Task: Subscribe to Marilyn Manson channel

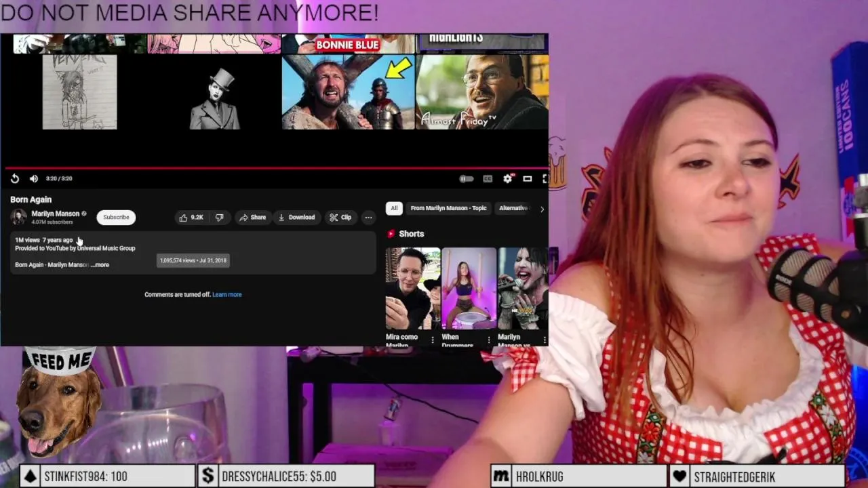Action: pyautogui.click(x=116, y=217)
